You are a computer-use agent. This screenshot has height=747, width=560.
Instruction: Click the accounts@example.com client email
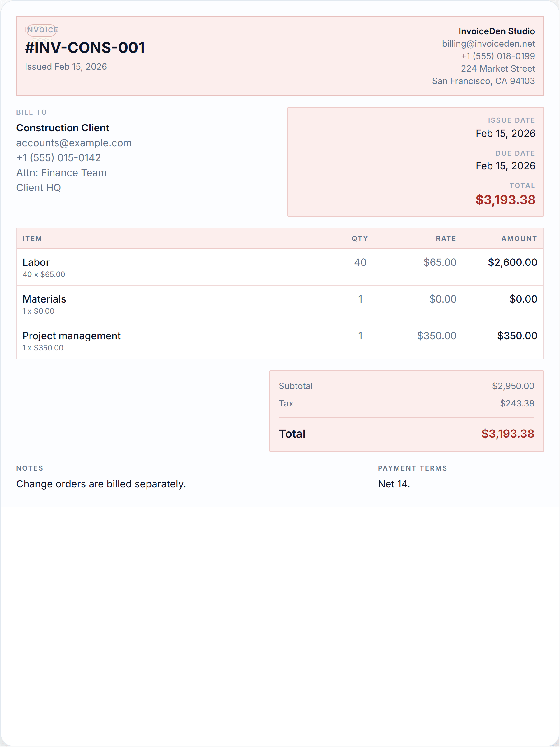pos(74,143)
